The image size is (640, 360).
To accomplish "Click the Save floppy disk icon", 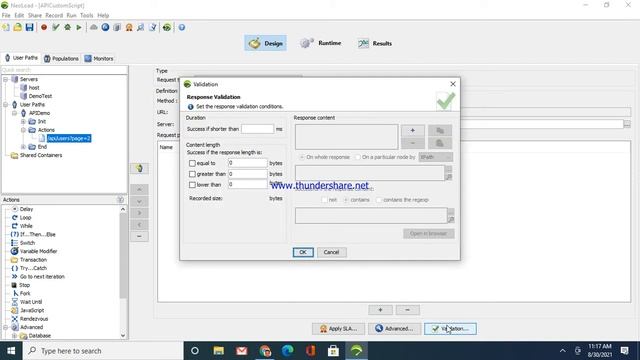I will tap(29, 27).
